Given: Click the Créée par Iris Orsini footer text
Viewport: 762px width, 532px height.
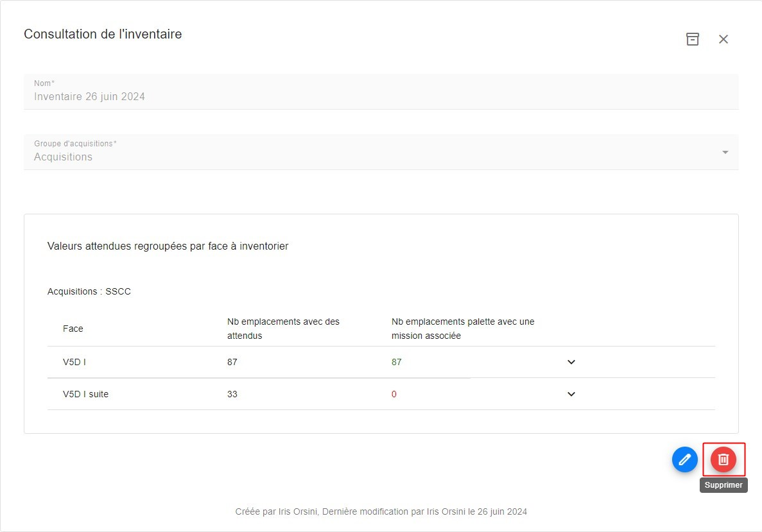Looking at the screenshot, I should (381, 511).
